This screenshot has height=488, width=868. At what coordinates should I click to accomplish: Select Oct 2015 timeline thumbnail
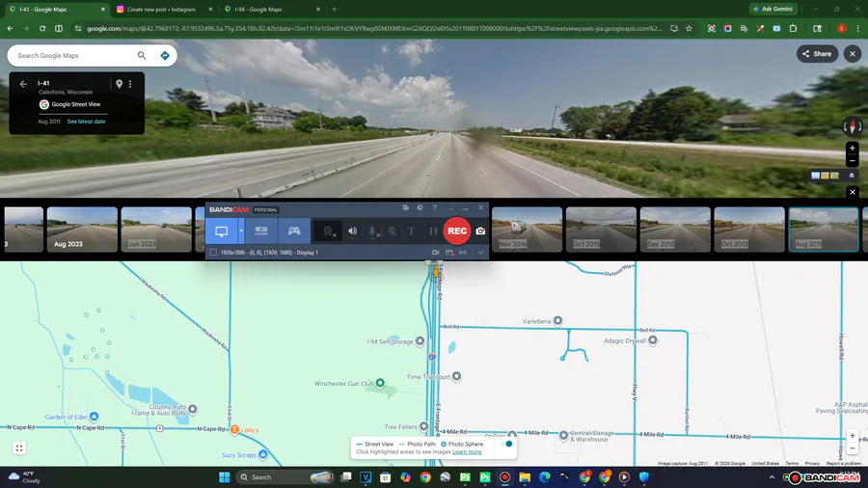point(601,230)
